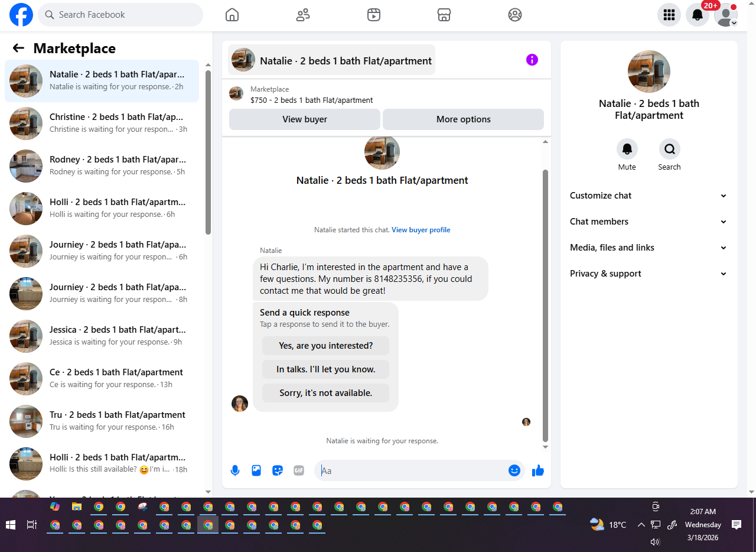This screenshot has height=552, width=756.
Task: Show hidden system tray icons
Action: point(641,525)
